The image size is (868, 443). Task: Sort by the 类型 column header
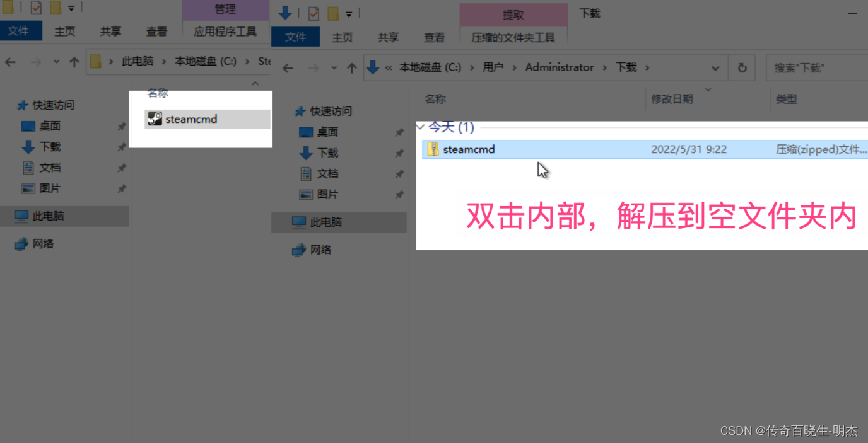[787, 99]
